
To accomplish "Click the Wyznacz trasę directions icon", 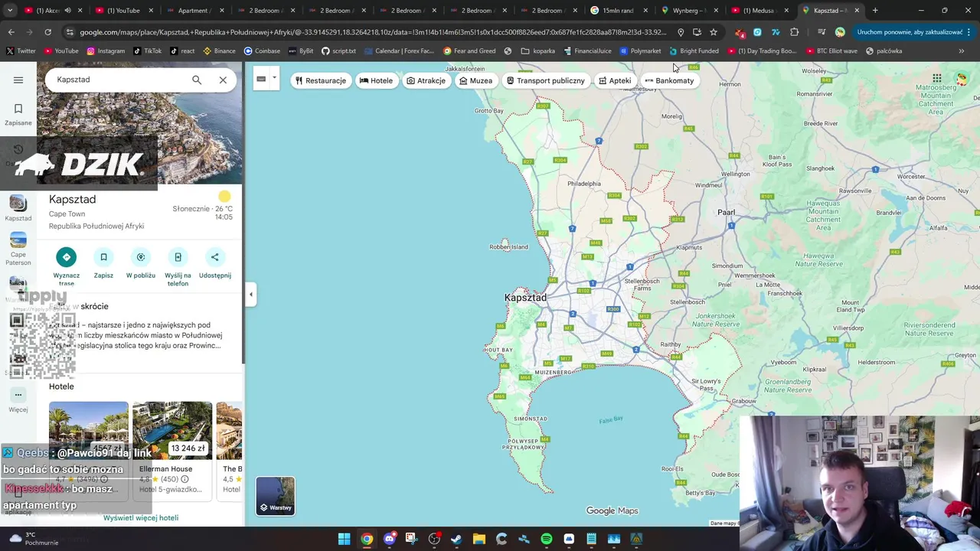I will coord(67,257).
